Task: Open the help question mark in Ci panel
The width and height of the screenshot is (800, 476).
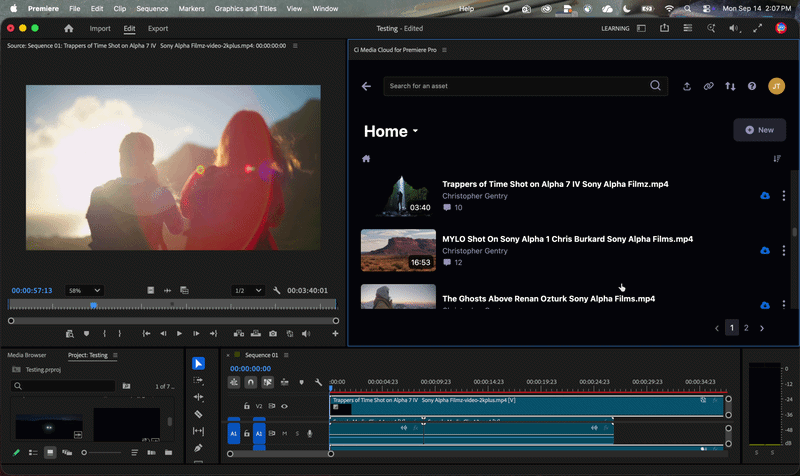Action: pos(752,86)
